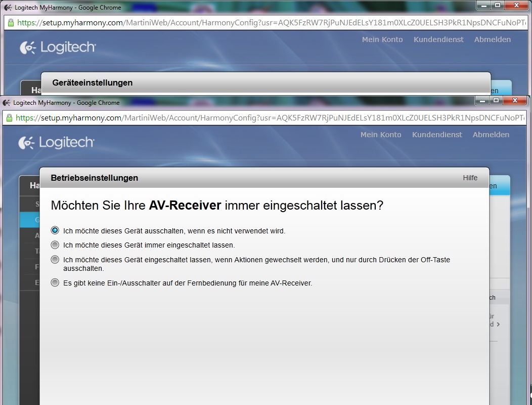The height and width of the screenshot is (405, 532).
Task: Click the MyHarmony favicon in the front title bar
Action: coord(7,103)
